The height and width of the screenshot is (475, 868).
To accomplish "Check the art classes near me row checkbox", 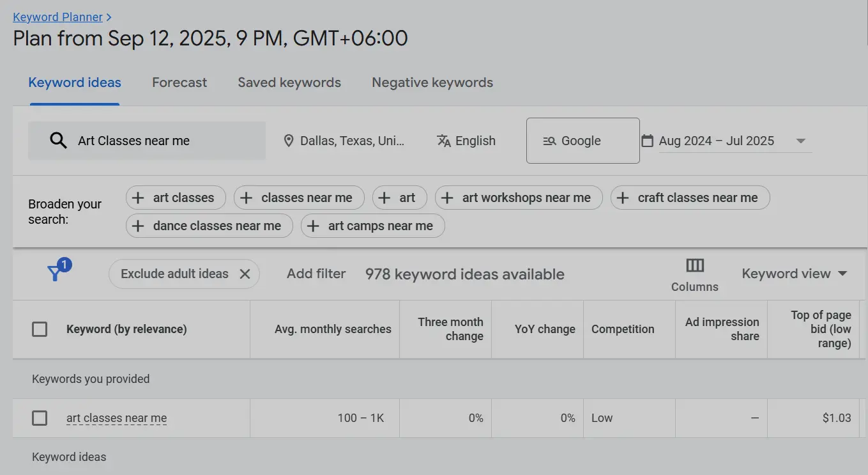I will 40,418.
